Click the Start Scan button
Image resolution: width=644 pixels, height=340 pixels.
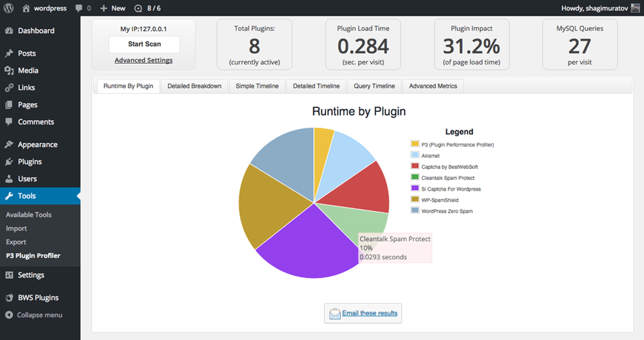(144, 44)
